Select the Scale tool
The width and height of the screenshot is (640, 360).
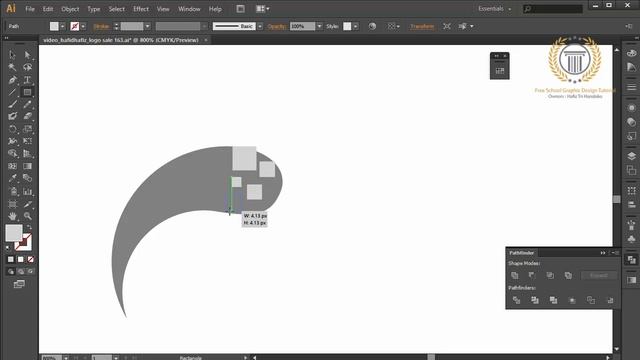tap(27, 129)
